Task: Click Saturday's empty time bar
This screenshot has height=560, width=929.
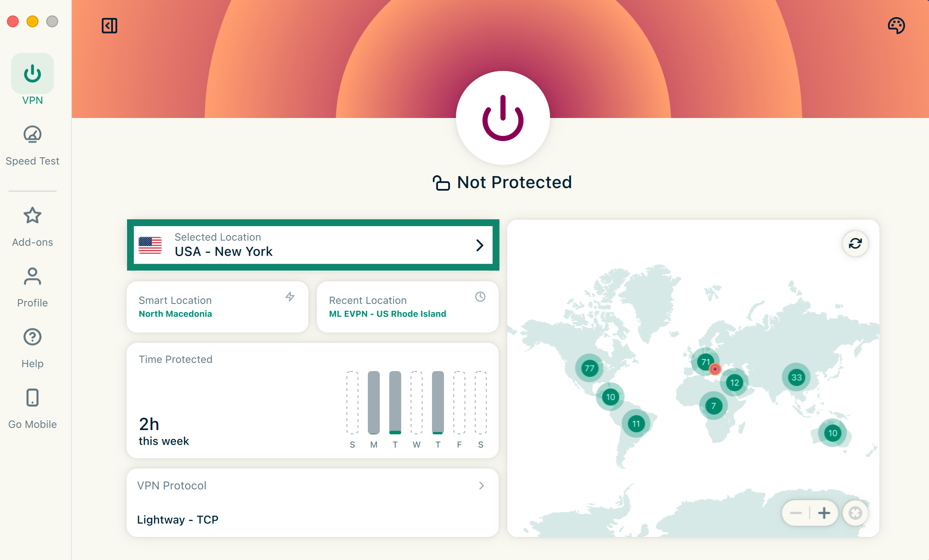Action: coord(481,403)
